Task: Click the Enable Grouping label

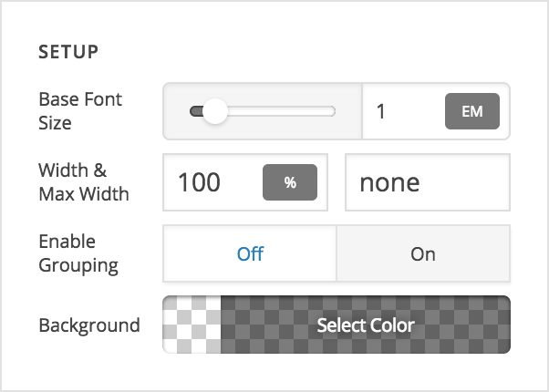Action: click(78, 253)
